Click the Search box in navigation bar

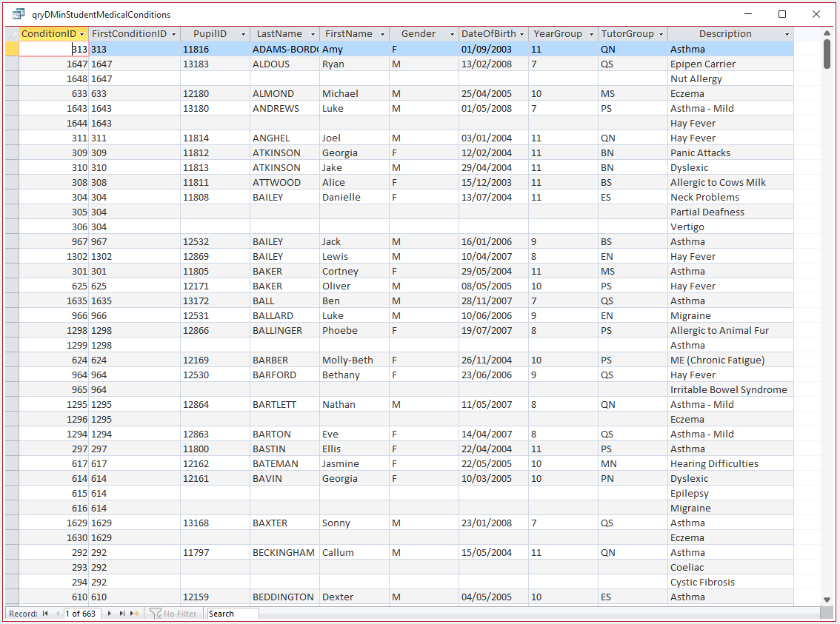tap(233, 614)
